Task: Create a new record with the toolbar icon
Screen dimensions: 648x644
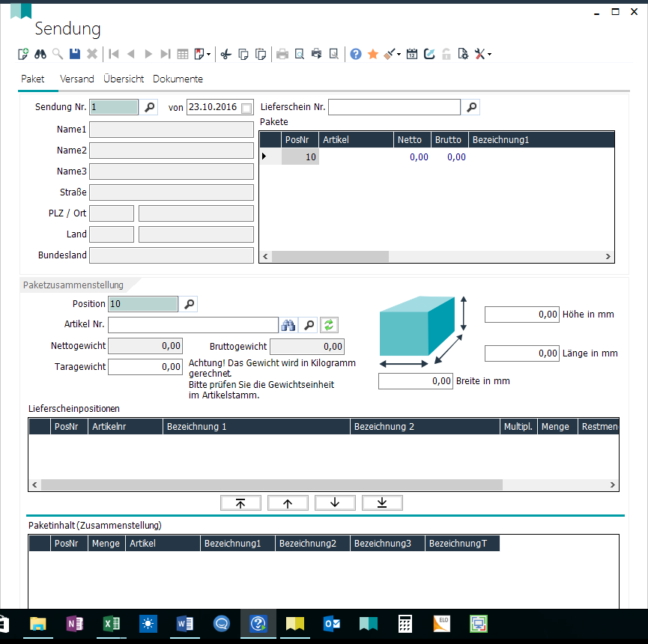Action: (23, 54)
